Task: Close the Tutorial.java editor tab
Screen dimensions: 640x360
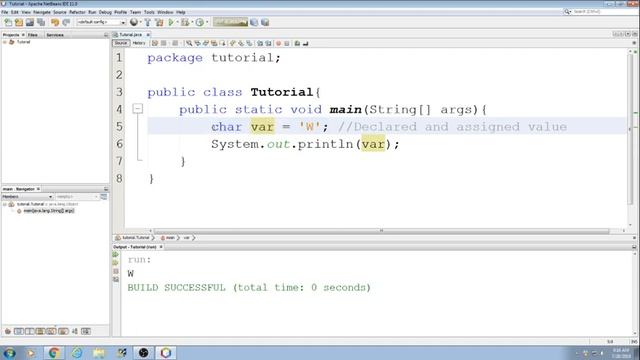Action: click(148, 35)
